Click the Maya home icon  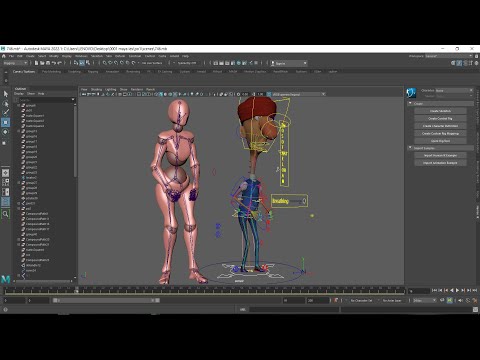4,56
